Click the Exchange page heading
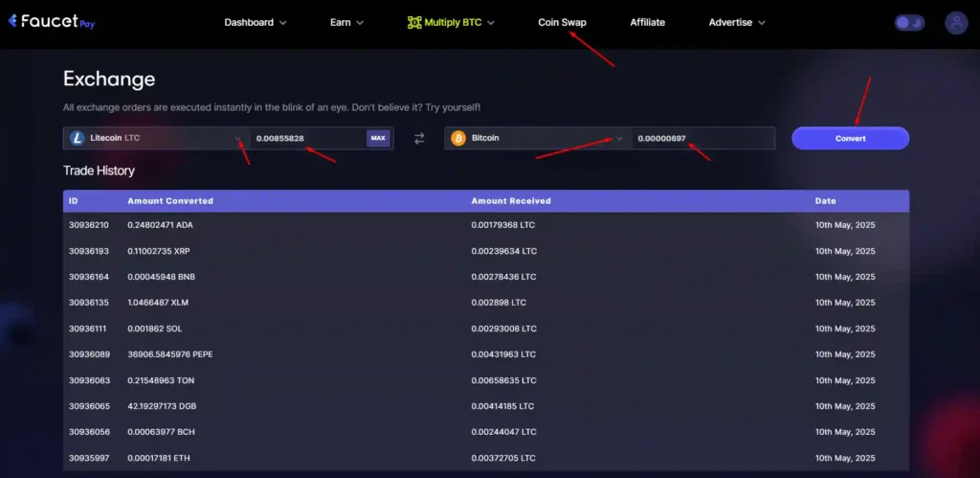Image resolution: width=980 pixels, height=478 pixels. (x=109, y=80)
